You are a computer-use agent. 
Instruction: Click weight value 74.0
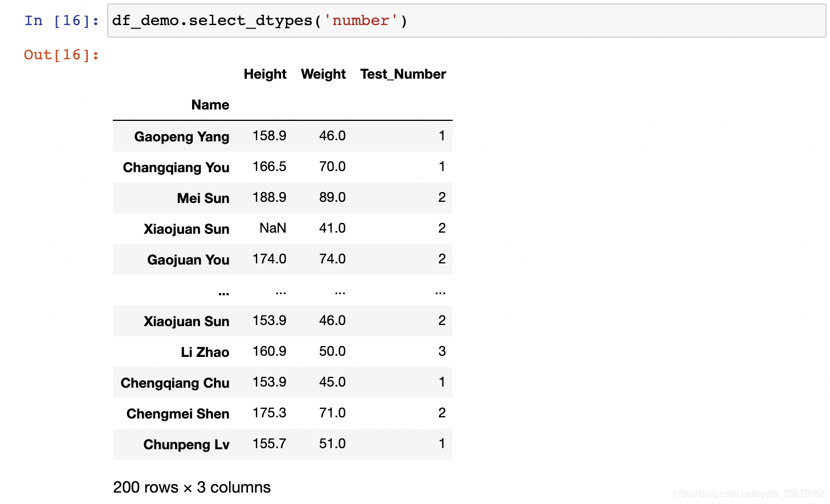(332, 259)
